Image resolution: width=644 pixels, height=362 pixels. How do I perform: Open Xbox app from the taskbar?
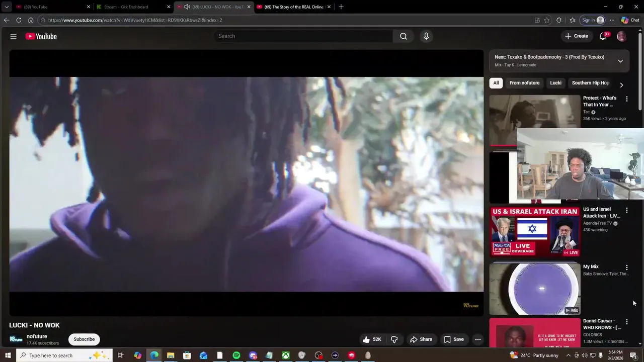click(285, 355)
